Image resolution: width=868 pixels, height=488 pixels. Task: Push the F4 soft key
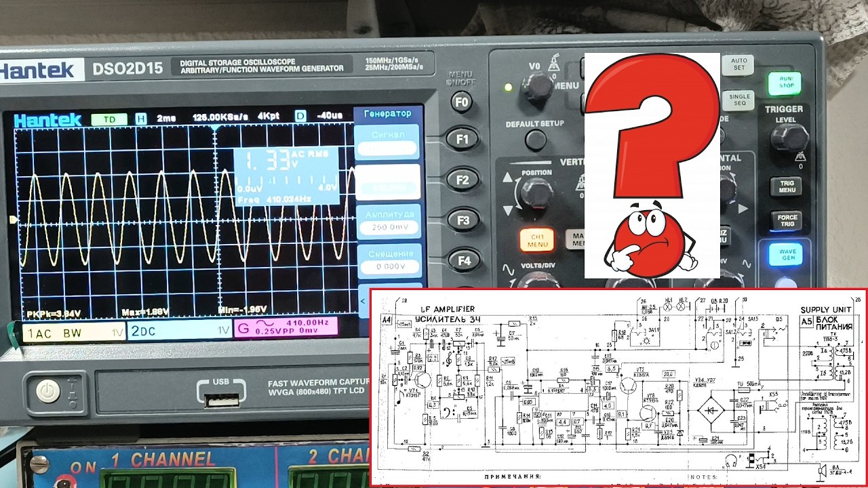pyautogui.click(x=465, y=260)
